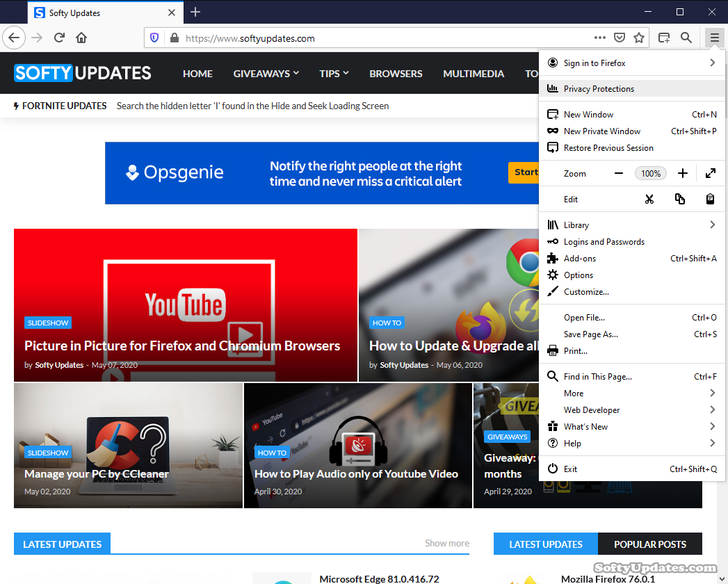The image size is (728, 584).
Task: Open Microsoft Edge 81.0.416.72 post
Action: (380, 579)
